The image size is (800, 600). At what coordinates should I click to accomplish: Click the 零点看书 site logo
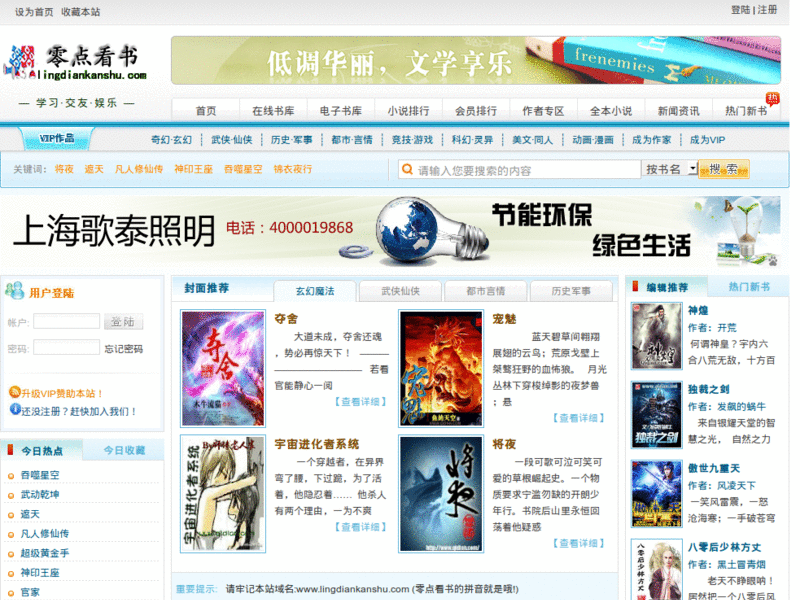pos(77,64)
